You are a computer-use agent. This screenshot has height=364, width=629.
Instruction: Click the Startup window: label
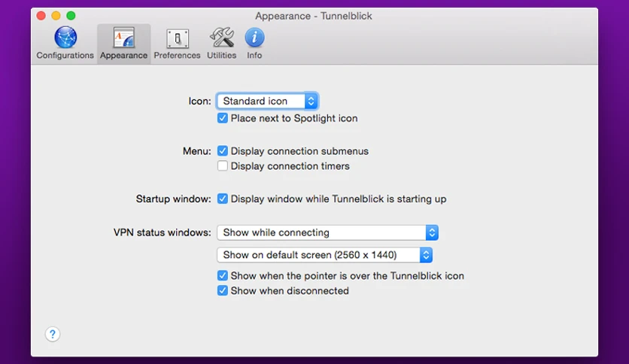click(173, 199)
